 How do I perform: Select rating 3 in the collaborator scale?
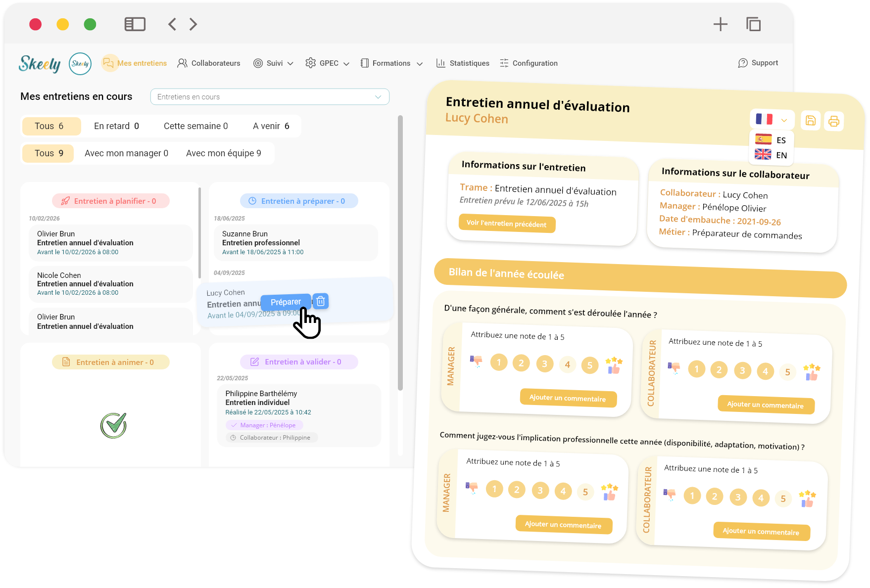(742, 370)
